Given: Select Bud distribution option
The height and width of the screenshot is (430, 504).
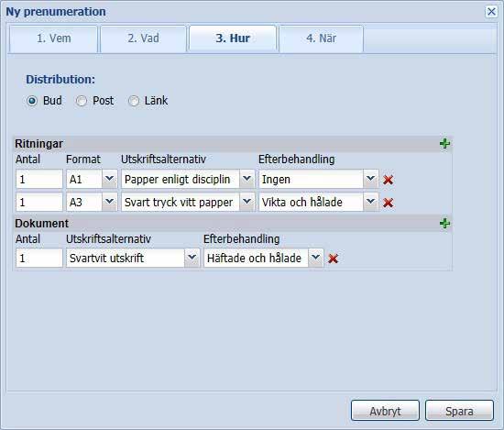Looking at the screenshot, I should pyautogui.click(x=32, y=101).
